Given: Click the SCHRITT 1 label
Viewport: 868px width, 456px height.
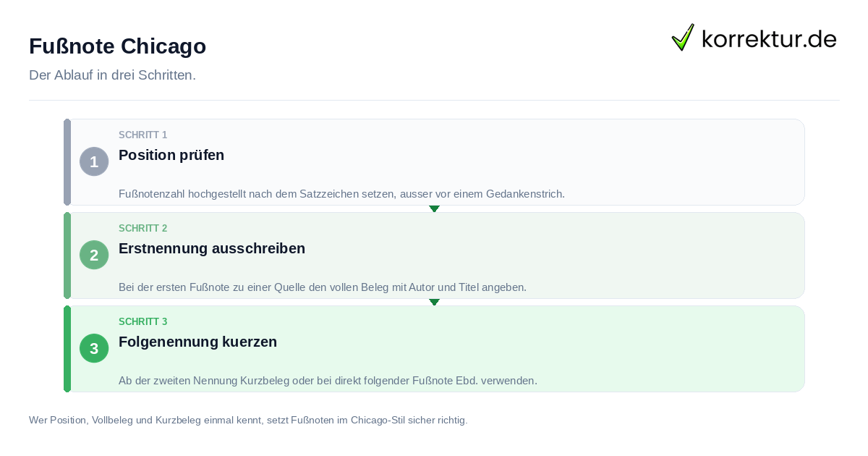Looking at the screenshot, I should click(x=143, y=135).
